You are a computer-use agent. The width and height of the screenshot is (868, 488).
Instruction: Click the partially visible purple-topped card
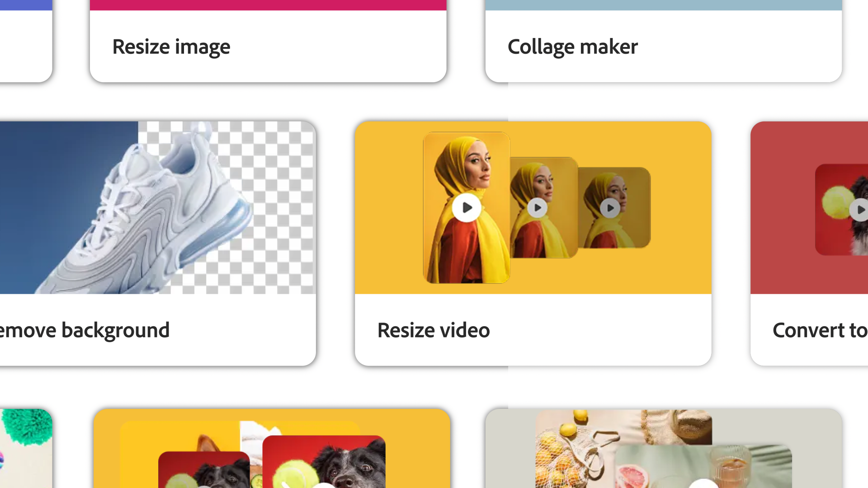point(26,41)
